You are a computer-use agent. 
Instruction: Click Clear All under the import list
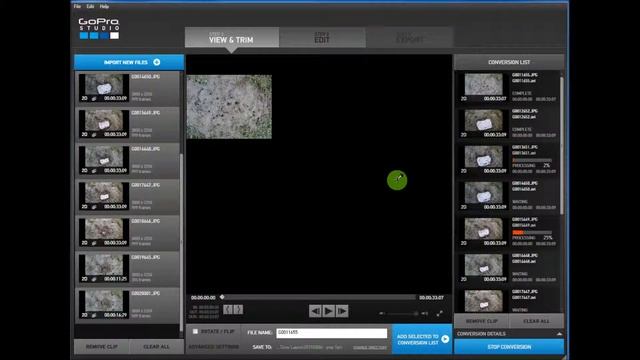point(156,347)
